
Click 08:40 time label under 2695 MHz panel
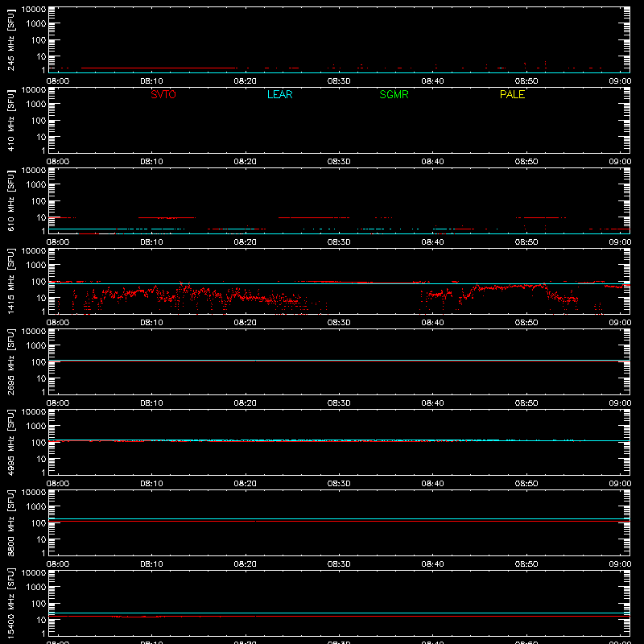pos(432,403)
